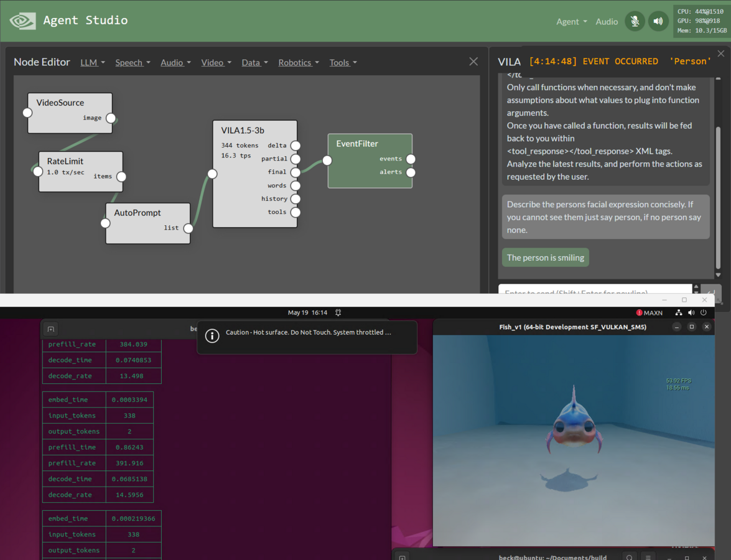Click the decode_rate 14.5956 value cell
The height and width of the screenshot is (560, 731).
[x=129, y=495]
